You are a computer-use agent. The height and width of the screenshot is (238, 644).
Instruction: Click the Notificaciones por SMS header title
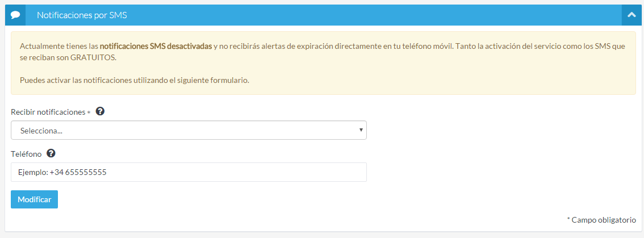pos(82,15)
